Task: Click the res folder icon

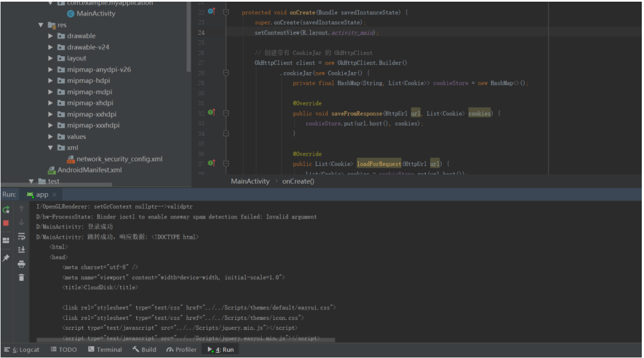Action: tap(52, 25)
